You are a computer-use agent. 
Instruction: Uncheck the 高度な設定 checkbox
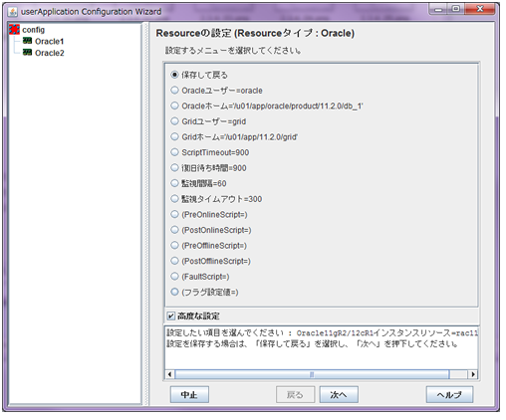point(170,315)
